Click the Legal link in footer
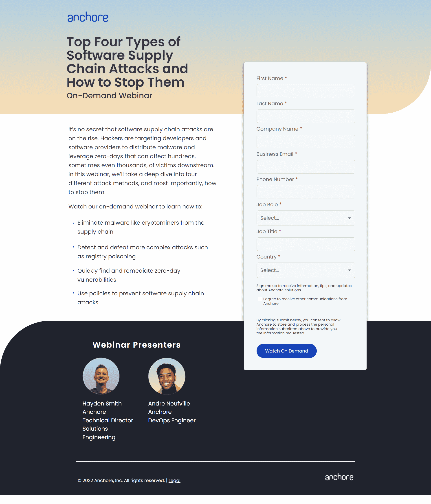 174,480
